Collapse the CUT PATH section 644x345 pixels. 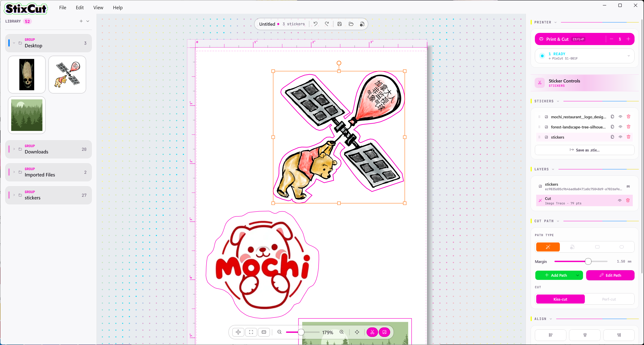coord(558,221)
